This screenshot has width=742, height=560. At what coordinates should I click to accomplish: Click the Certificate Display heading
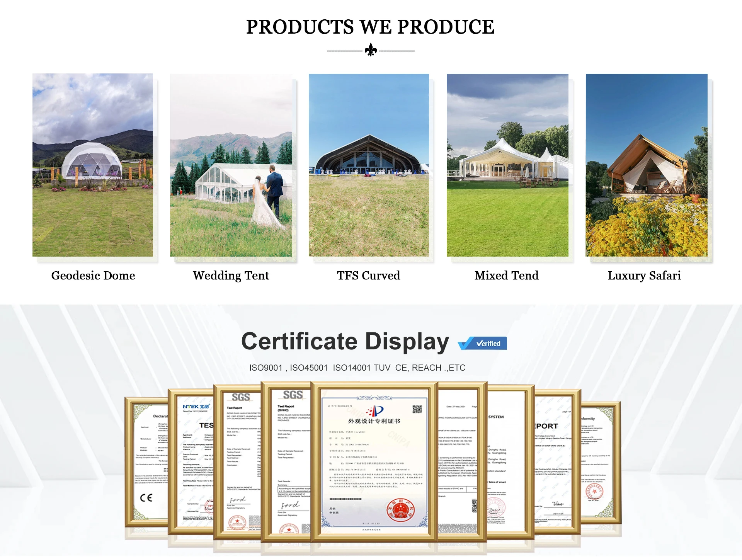[345, 342]
